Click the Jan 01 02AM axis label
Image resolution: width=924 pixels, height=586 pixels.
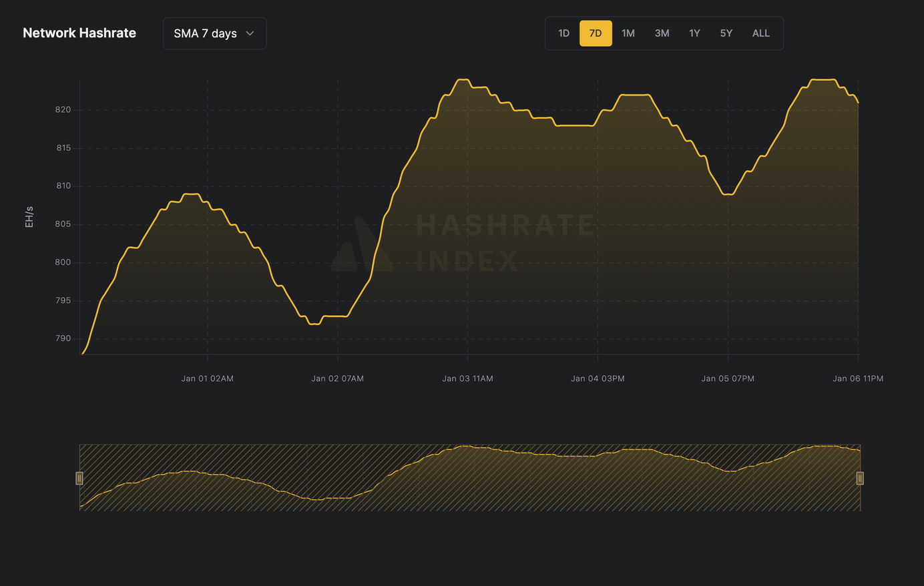[208, 378]
